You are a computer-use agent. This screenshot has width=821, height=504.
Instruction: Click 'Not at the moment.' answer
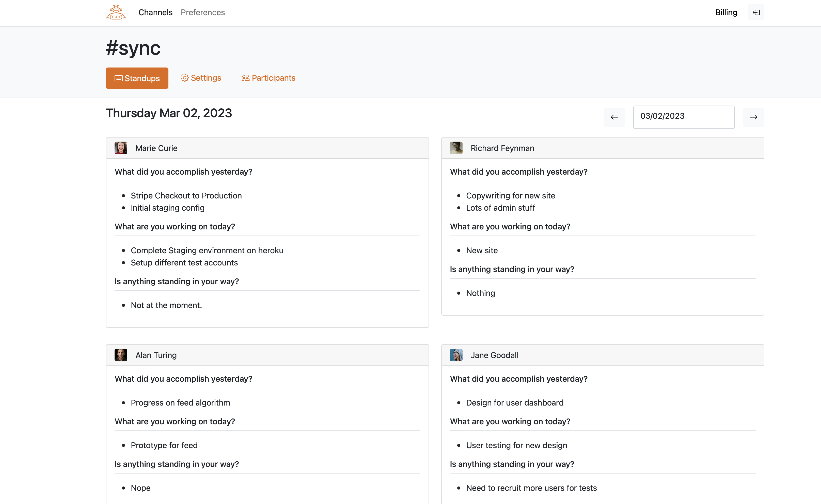point(166,305)
